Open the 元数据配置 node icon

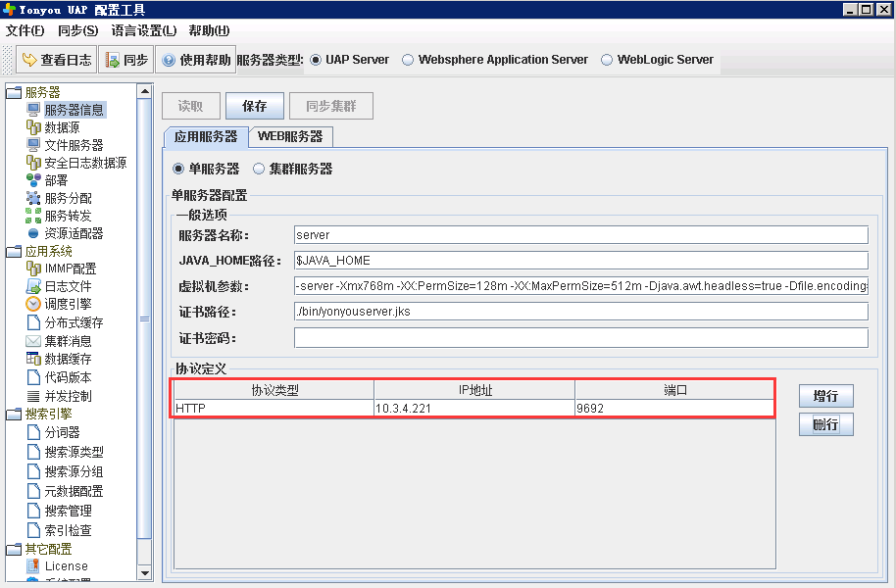[x=33, y=491]
